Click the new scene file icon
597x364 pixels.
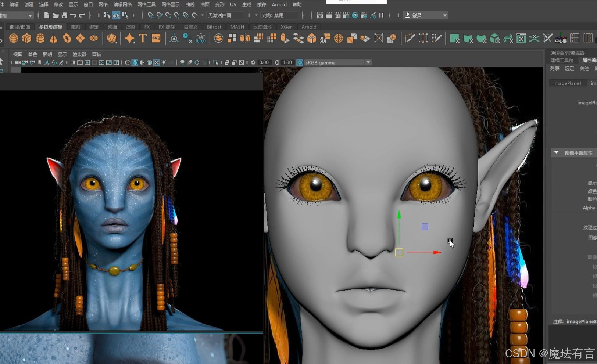point(46,15)
